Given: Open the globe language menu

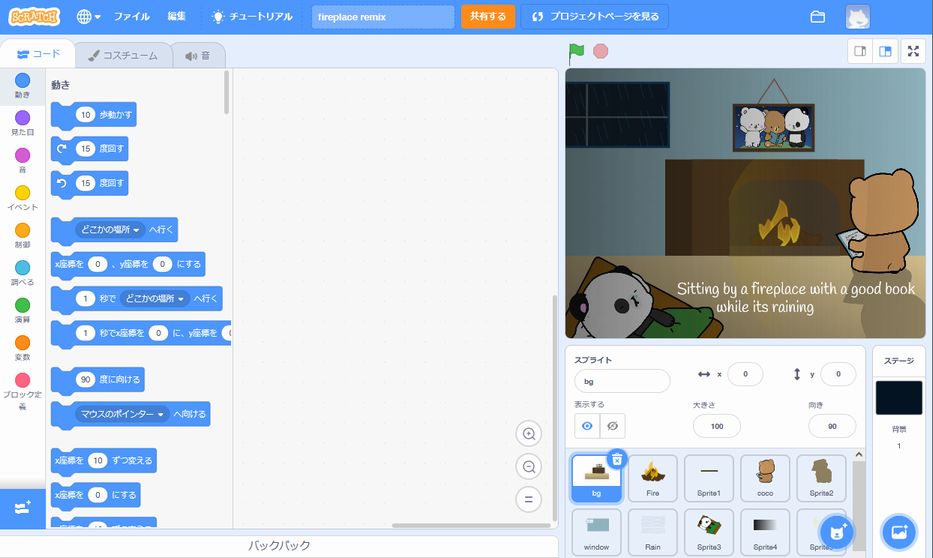Looking at the screenshot, I should tap(88, 17).
